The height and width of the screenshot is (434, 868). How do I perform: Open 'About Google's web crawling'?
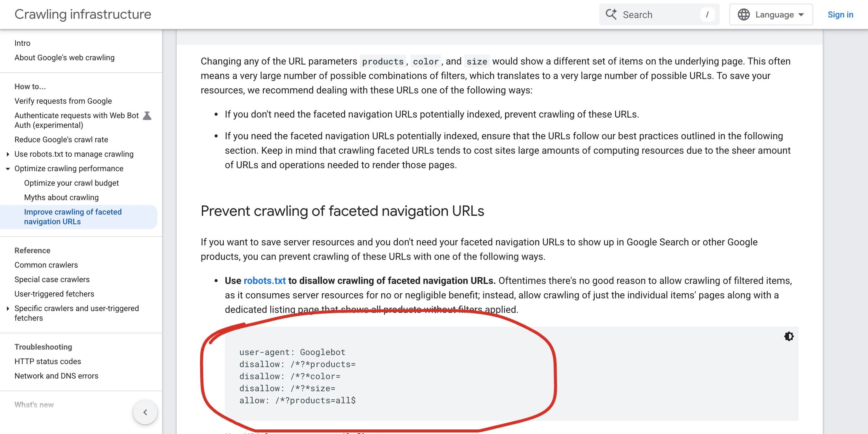tap(64, 58)
